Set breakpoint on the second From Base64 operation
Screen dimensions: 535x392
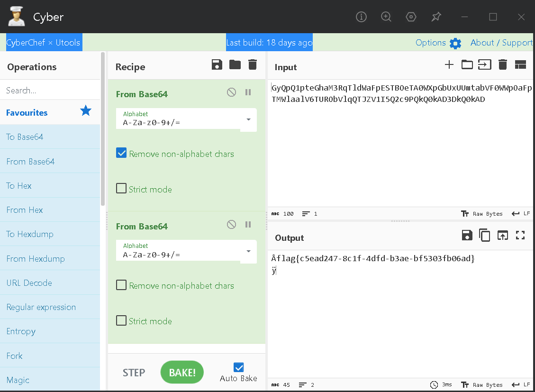click(x=248, y=225)
